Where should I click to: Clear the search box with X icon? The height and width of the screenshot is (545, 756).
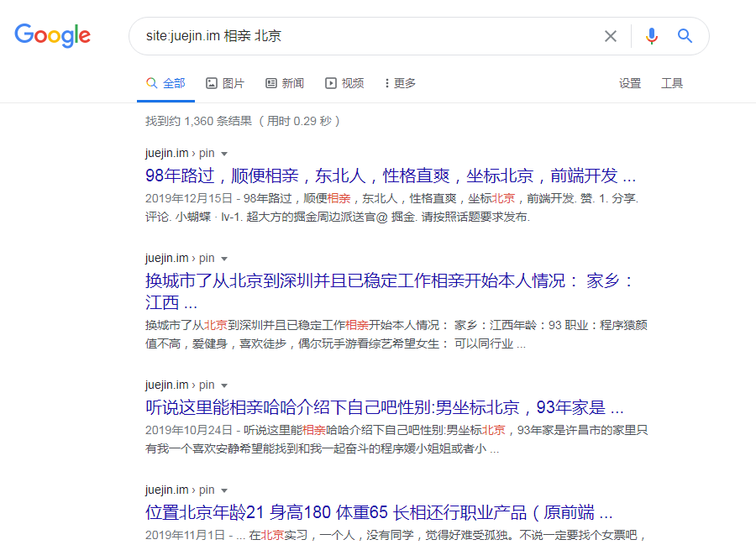(611, 36)
